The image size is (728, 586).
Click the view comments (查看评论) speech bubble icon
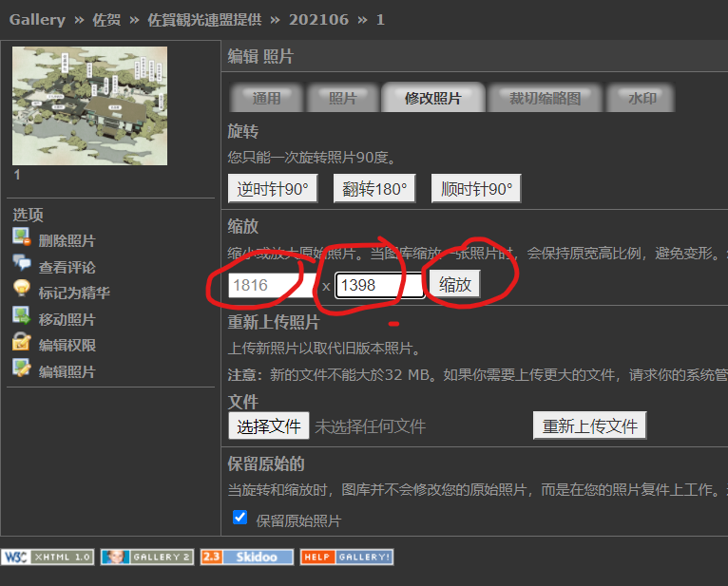(21, 265)
